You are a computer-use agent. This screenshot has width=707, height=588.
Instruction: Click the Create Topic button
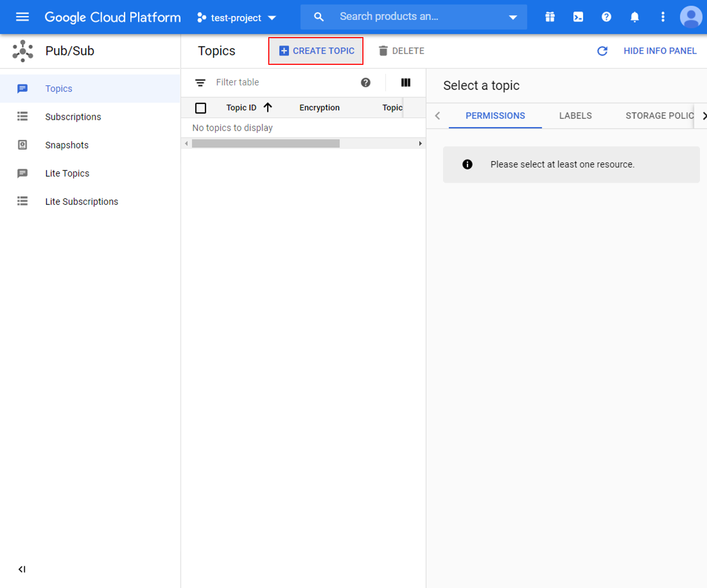click(316, 51)
